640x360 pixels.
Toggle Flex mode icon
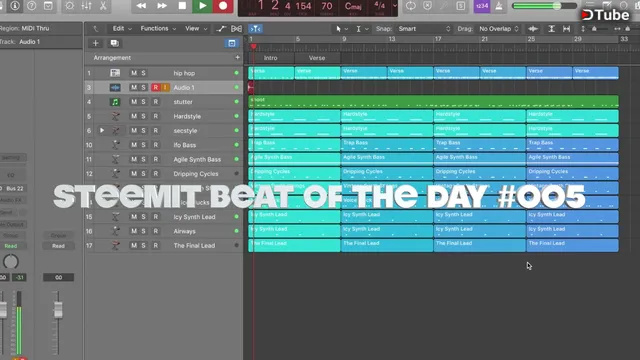pos(236,29)
